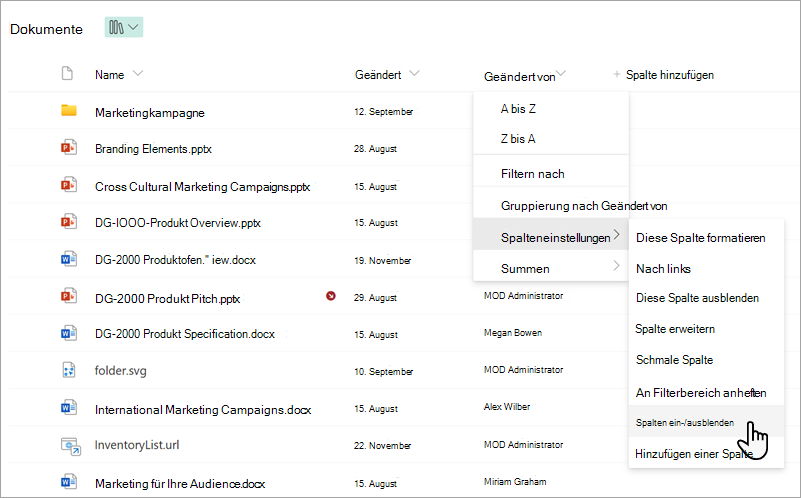Image resolution: width=801 pixels, height=498 pixels.
Task: Open Cross Cultural Marketing Campaigns.pptx
Action: [x=202, y=187]
